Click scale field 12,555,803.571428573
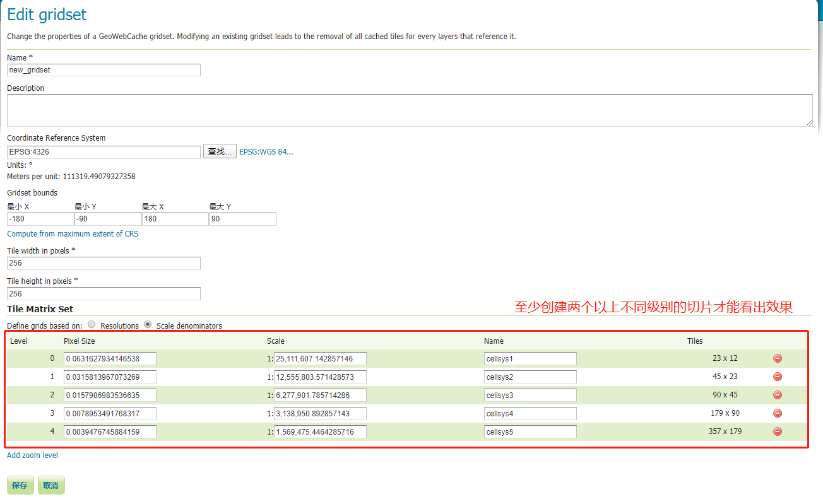The width and height of the screenshot is (823, 504). coord(320,377)
